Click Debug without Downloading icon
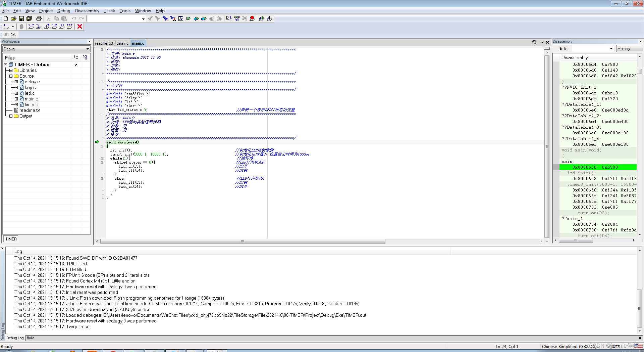The image size is (644, 352). pyautogui.click(x=270, y=18)
